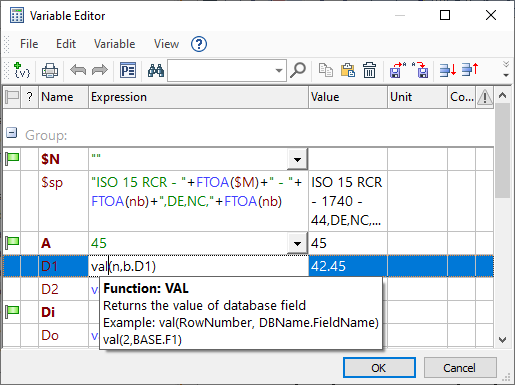The width and height of the screenshot is (515, 385).
Task: Undo the last change via toolbar arrow
Action: tap(78, 70)
